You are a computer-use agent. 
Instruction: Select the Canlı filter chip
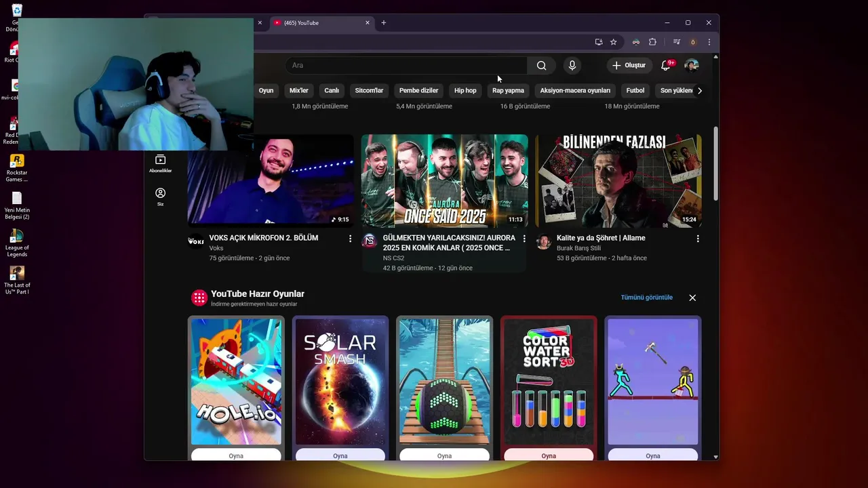pyautogui.click(x=332, y=90)
